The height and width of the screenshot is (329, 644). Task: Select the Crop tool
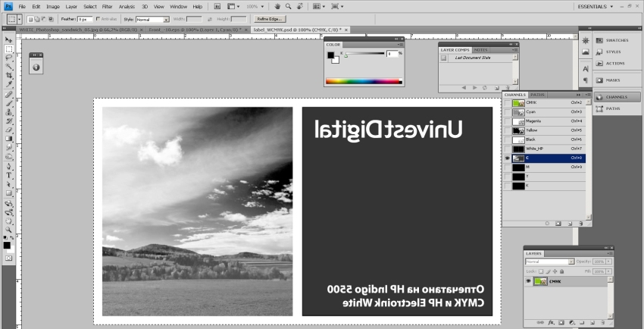click(8, 76)
